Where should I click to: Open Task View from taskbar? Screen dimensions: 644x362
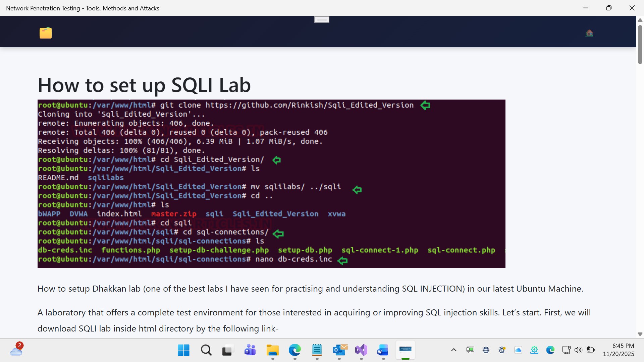[227, 350]
